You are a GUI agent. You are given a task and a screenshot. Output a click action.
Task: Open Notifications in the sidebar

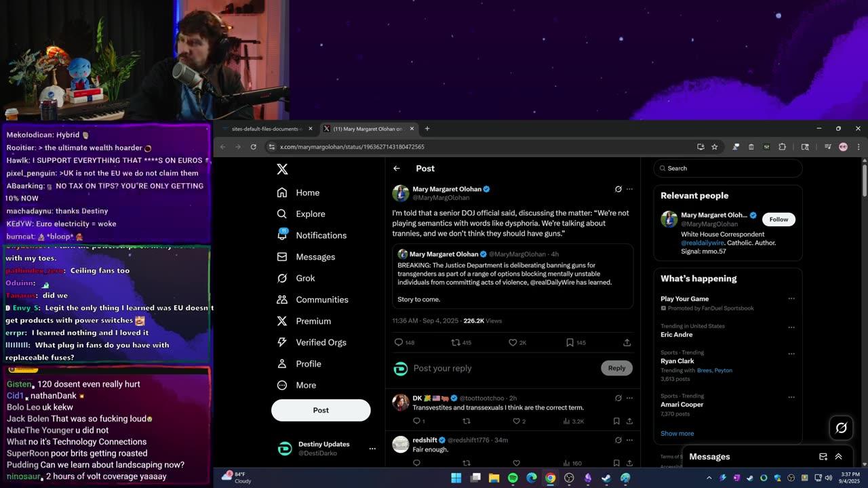[312, 235]
